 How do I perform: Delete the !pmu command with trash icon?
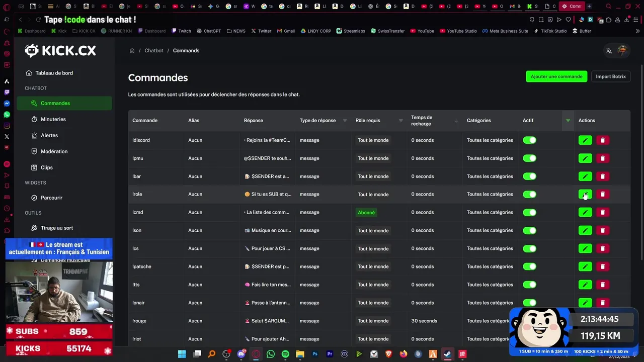(602, 158)
